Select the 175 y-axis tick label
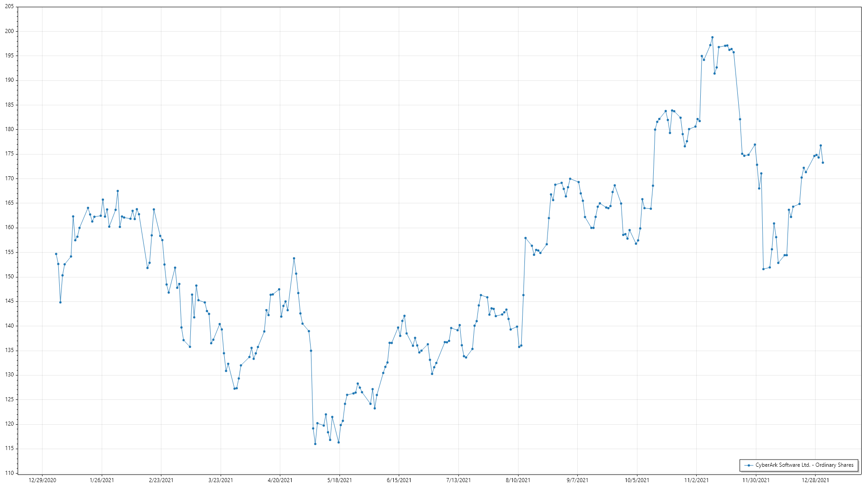The image size is (868, 488). [9, 154]
